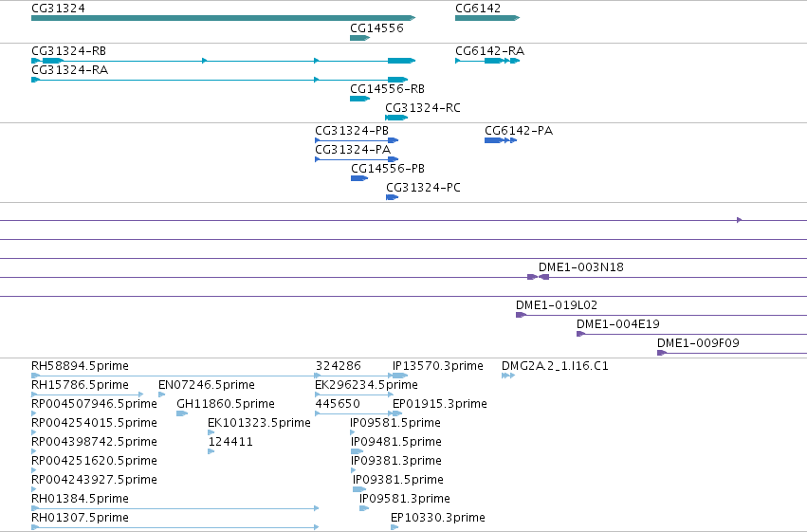Click RP004398742.5prime label
The height and width of the screenshot is (532, 807).
94,442
